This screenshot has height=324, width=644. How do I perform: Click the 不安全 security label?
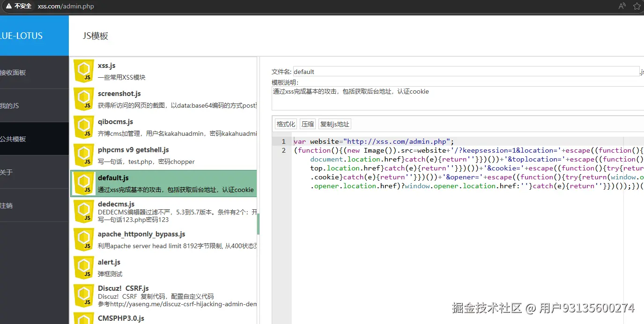23,6
